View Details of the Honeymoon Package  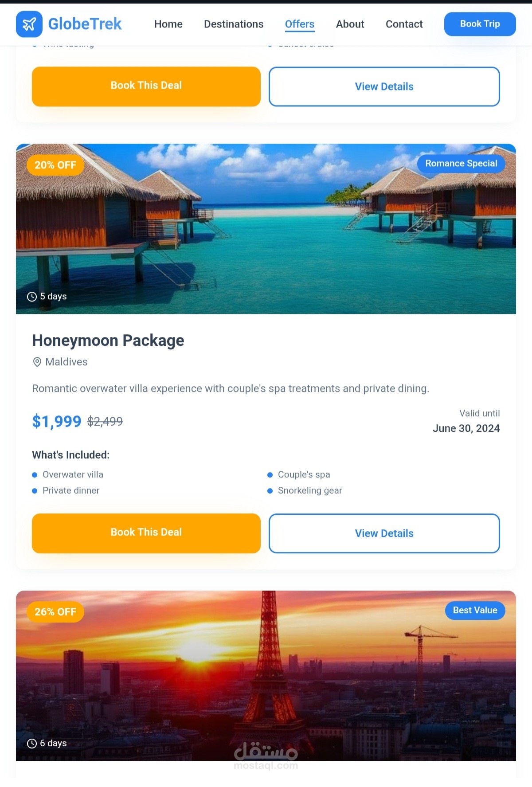384,533
